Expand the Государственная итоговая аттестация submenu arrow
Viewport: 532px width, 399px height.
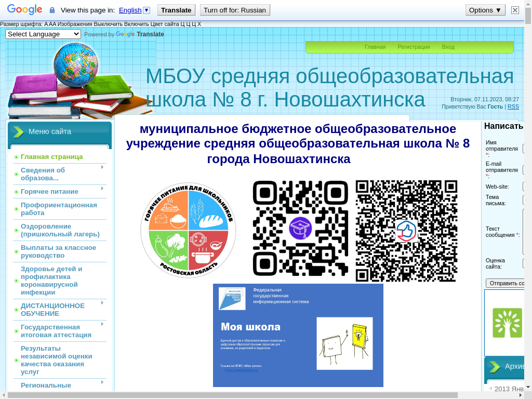pyautogui.click(x=102, y=324)
